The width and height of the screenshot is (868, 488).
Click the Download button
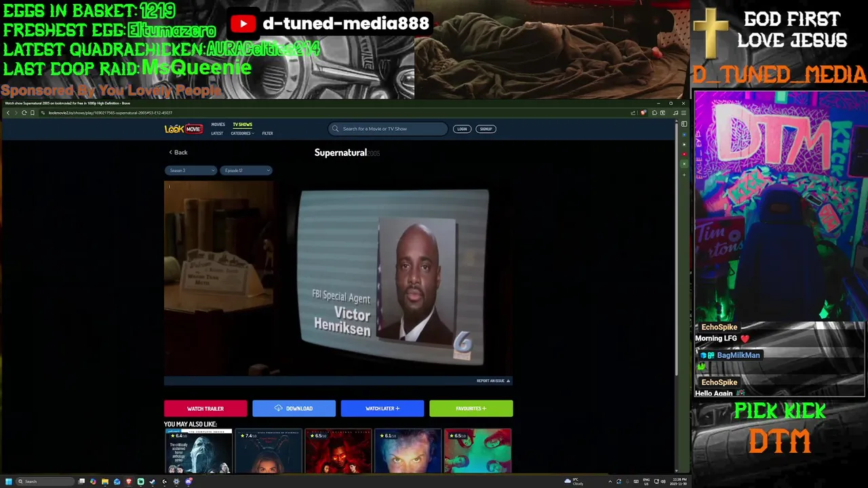tap(294, 409)
